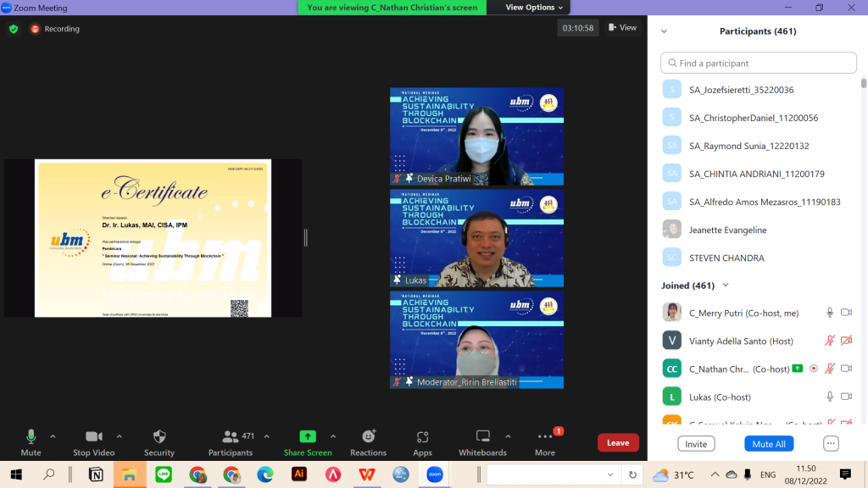Open the View Options dropdown
Image resolution: width=868 pixels, height=488 pixels.
tap(534, 7)
